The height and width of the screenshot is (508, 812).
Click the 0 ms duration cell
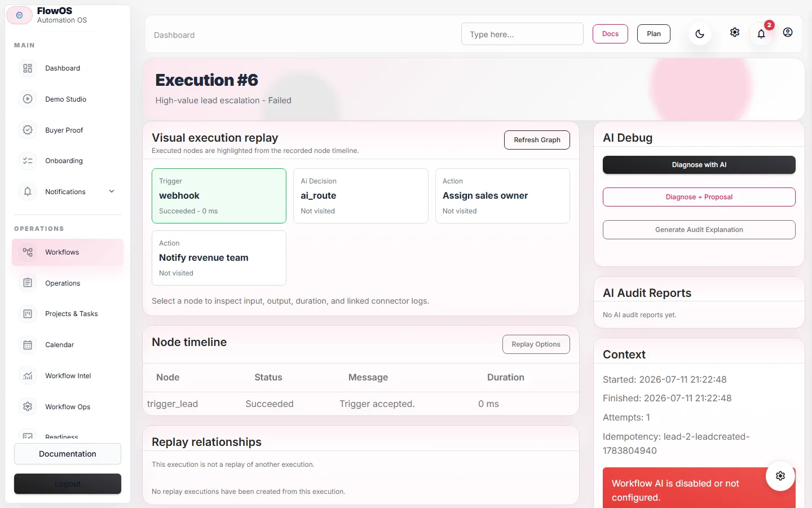pyautogui.click(x=488, y=404)
